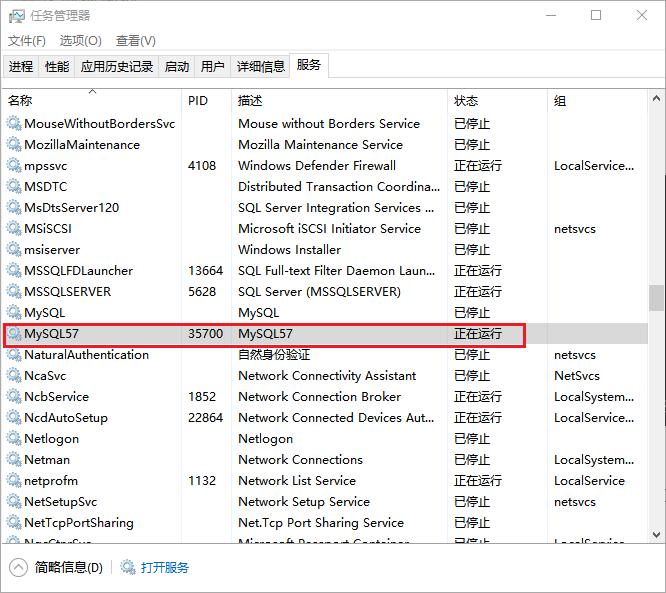This screenshot has height=593, width=666.
Task: Click the gear icon next to MySQL (stopped)
Action: (14, 313)
